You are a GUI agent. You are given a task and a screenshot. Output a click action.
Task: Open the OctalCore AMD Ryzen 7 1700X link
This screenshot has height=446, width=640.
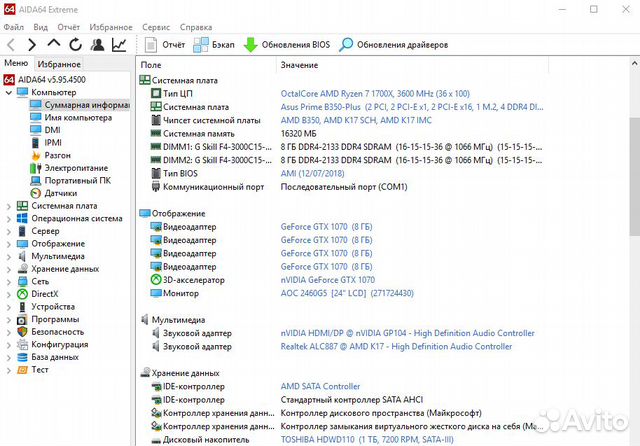[375, 94]
